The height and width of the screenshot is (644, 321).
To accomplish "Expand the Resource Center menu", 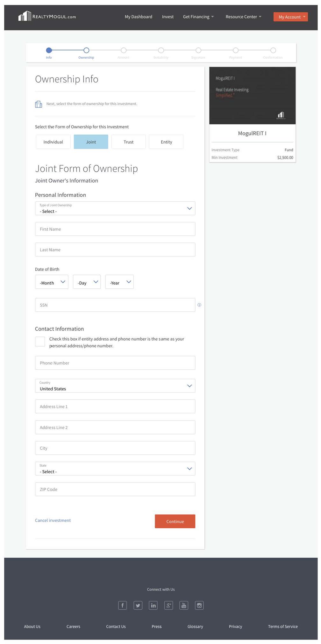I will tap(243, 17).
